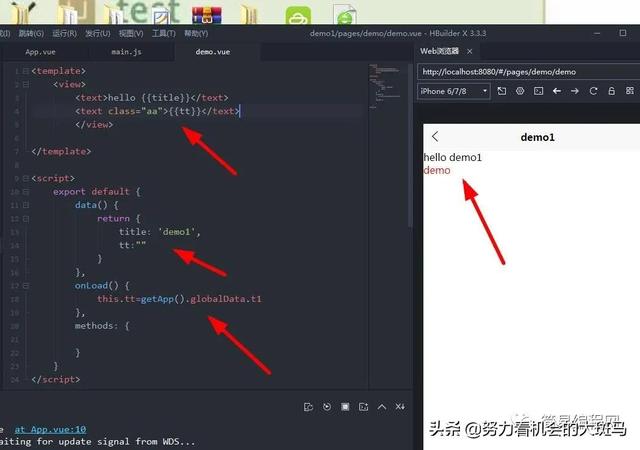Collapse the <view> fold marker
Screen dimensions: 640x450
[x=26, y=85]
